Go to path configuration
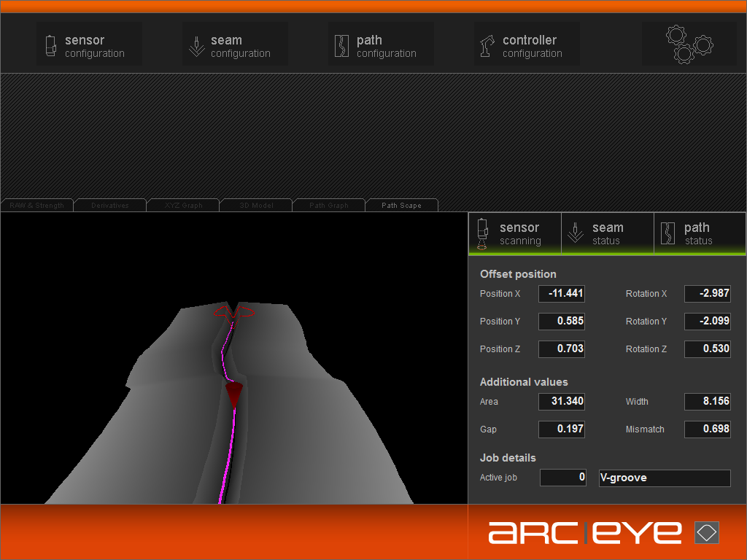This screenshot has height=560, width=747. (x=381, y=45)
